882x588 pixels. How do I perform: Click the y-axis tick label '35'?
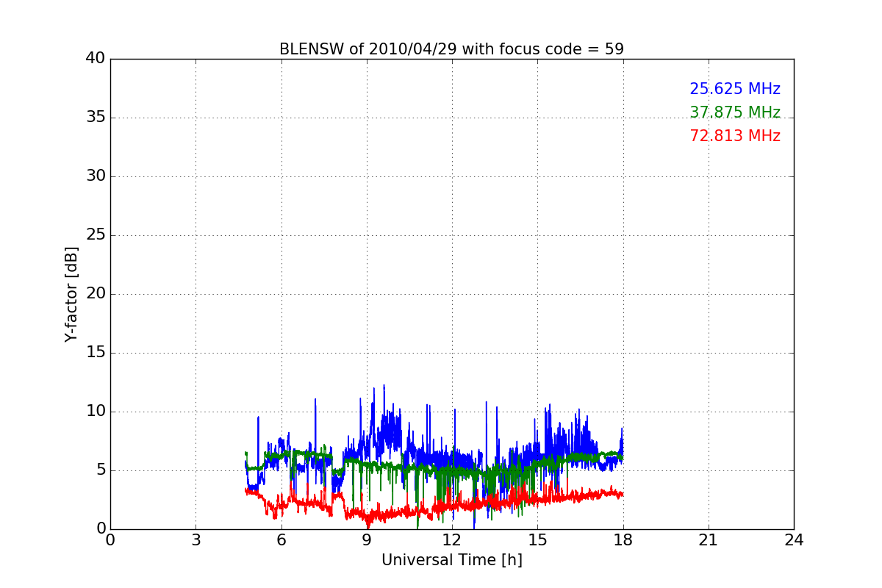[x=96, y=118]
